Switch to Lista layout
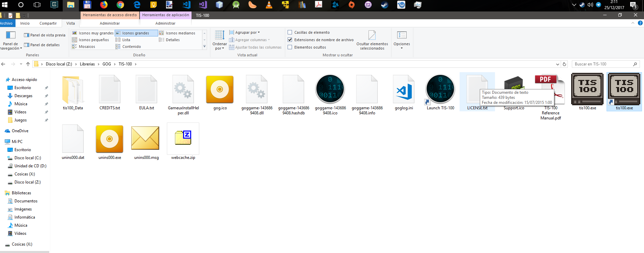 [x=123, y=40]
